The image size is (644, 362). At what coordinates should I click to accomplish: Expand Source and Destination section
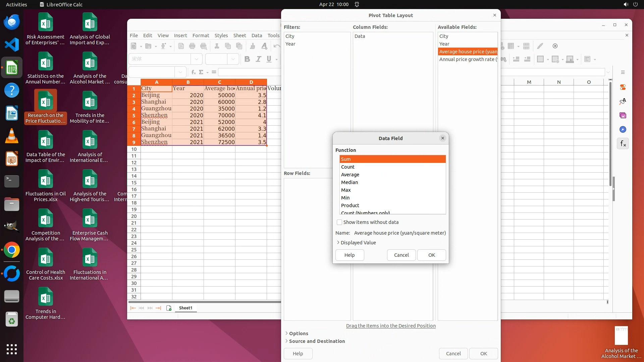click(x=317, y=341)
